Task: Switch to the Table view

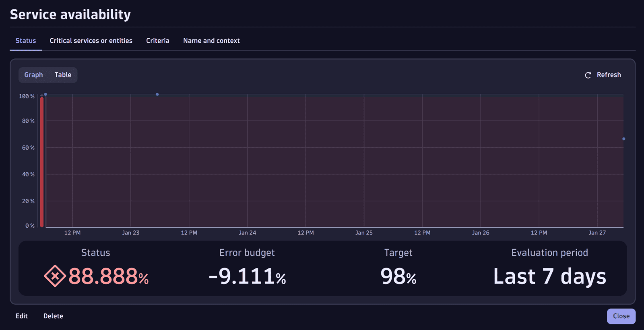Action: point(63,75)
